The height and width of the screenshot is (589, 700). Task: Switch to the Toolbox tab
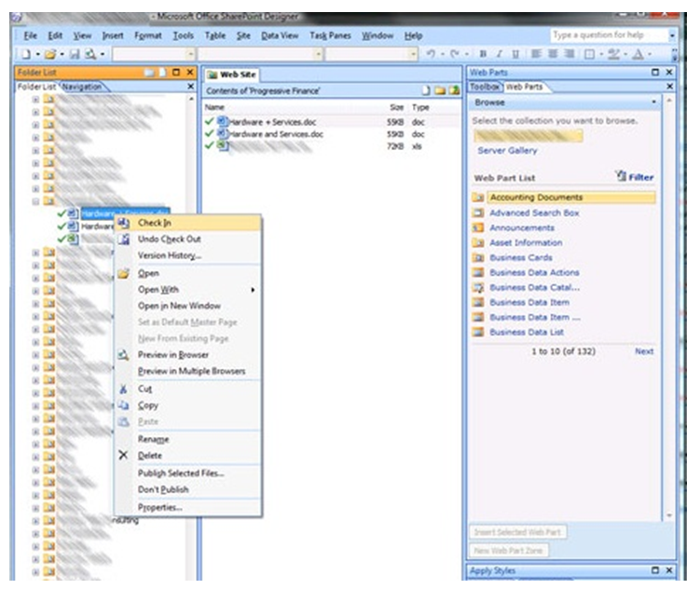coord(485,87)
